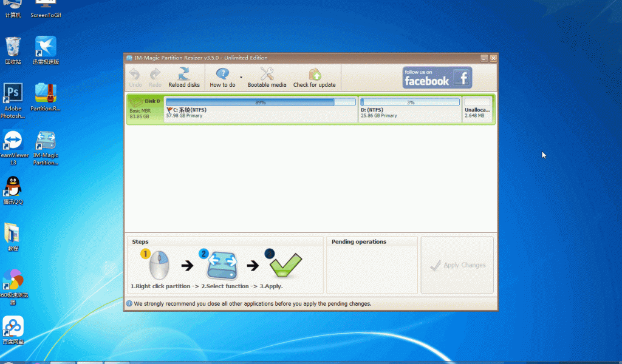This screenshot has width=622, height=364.
Task: Click the Redo toolbar icon
Action: [x=155, y=77]
